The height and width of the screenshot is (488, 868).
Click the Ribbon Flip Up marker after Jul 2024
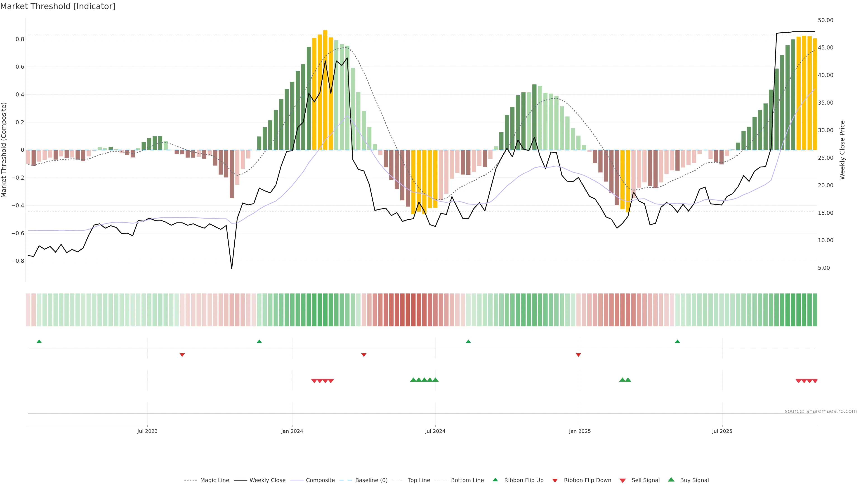[468, 342]
